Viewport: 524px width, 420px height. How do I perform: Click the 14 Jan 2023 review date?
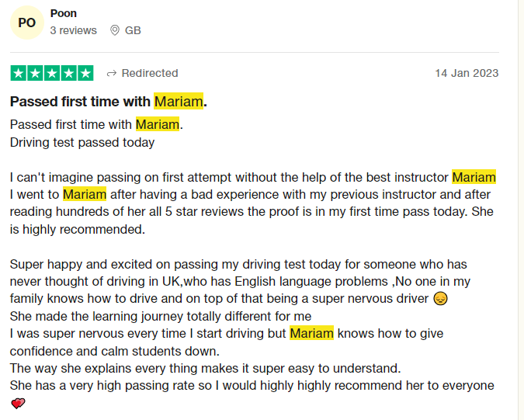pos(467,73)
